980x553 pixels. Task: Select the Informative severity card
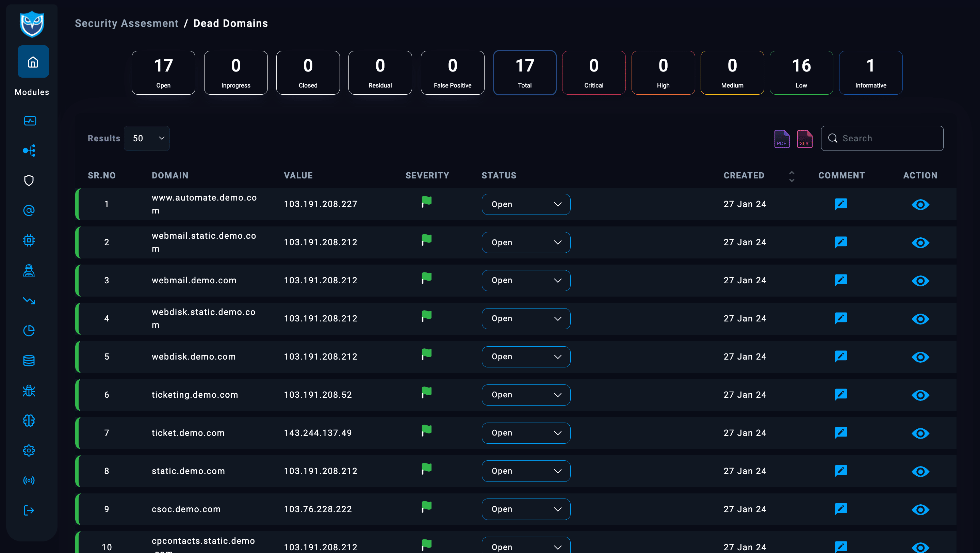(x=870, y=72)
